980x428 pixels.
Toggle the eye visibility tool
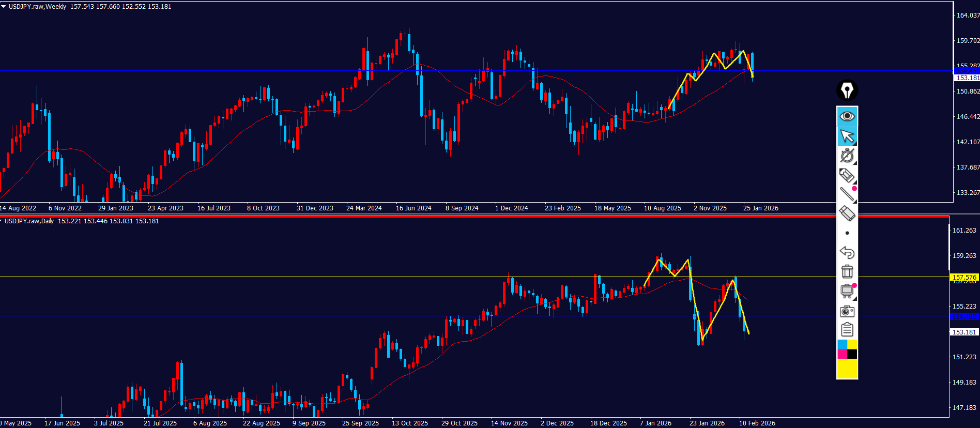(x=847, y=116)
